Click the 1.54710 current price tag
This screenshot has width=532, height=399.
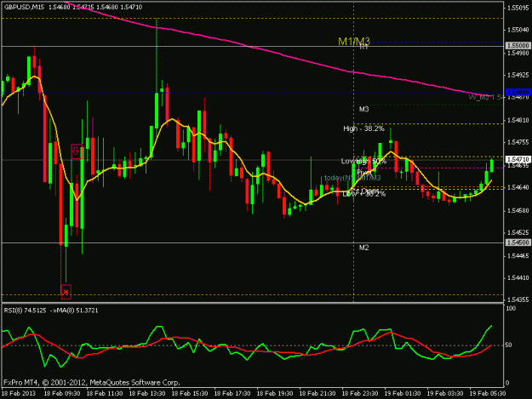click(x=518, y=159)
